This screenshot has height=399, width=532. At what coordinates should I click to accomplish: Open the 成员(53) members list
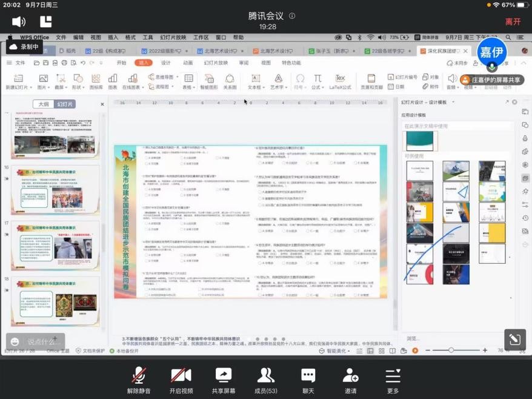(265, 380)
